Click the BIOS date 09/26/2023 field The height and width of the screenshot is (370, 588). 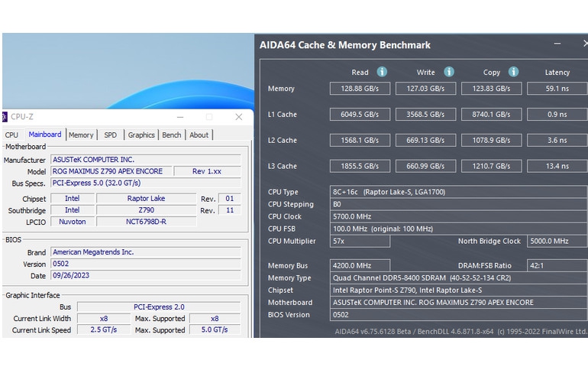(x=146, y=275)
